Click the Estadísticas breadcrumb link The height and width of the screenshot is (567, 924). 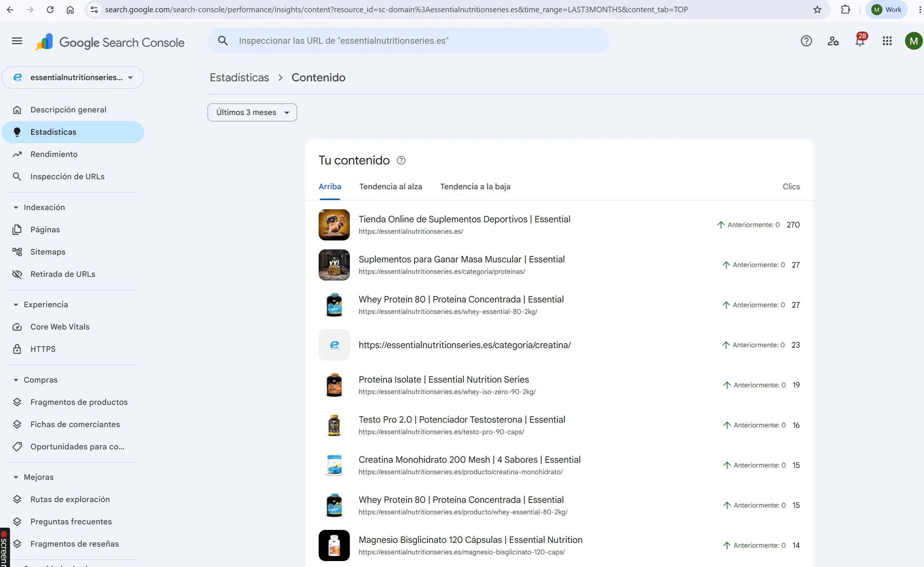240,78
